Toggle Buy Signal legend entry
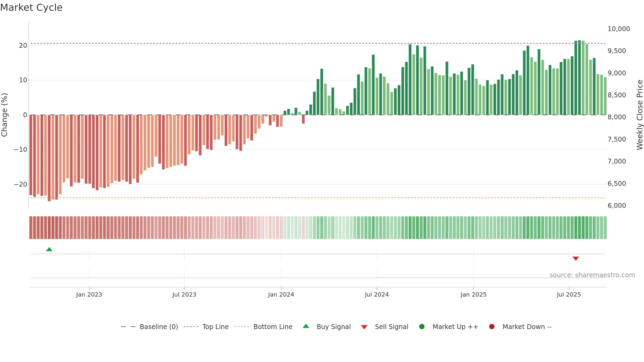This screenshot has height=362, width=644. [327, 327]
